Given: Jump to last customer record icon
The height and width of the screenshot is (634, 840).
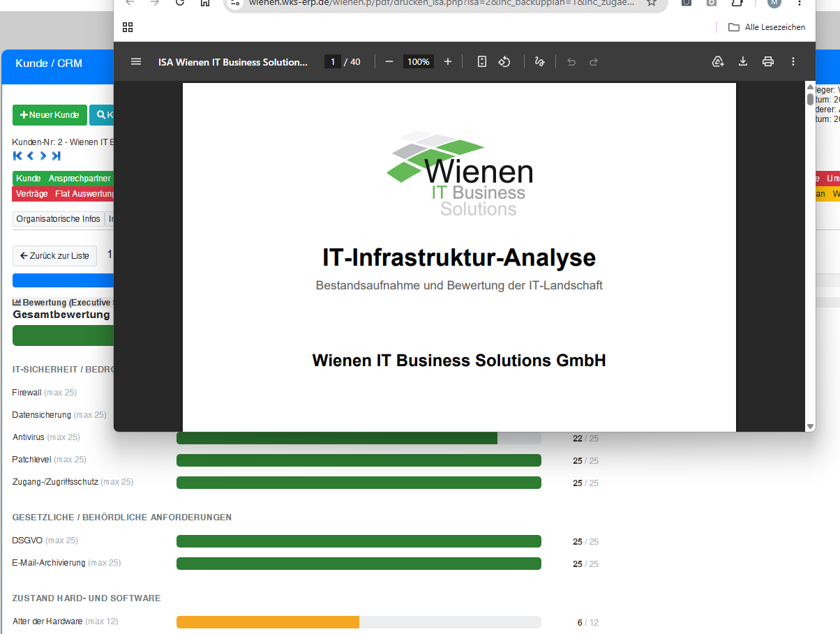Looking at the screenshot, I should click(x=56, y=156).
